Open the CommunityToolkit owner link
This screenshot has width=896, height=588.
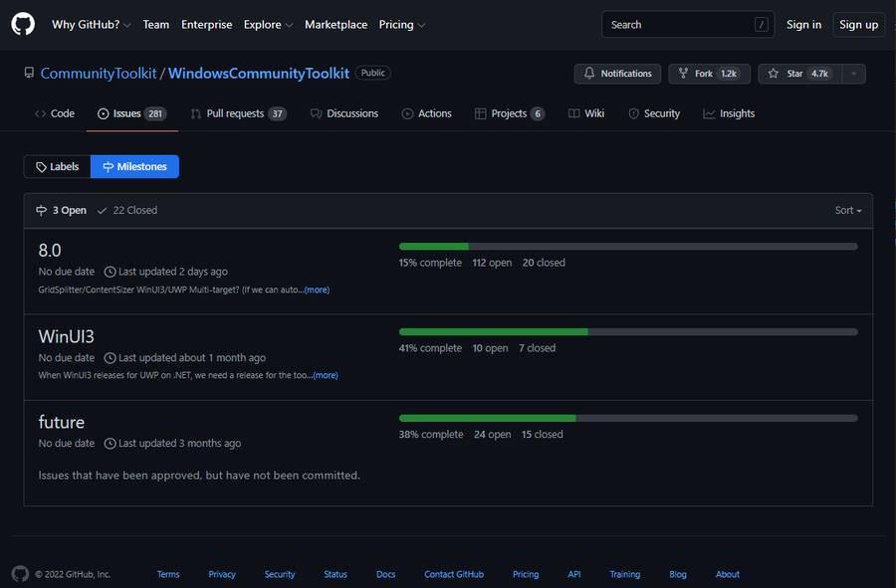[99, 73]
